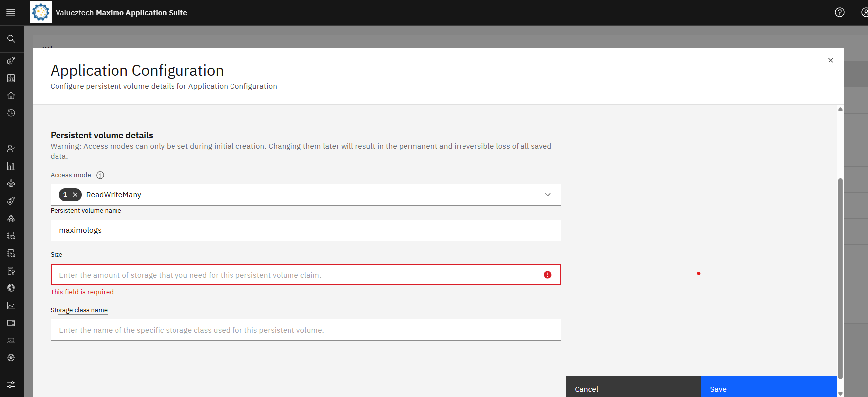The image size is (868, 397).
Task: Open the settings sliders sidebar icon
Action: pos(11,384)
